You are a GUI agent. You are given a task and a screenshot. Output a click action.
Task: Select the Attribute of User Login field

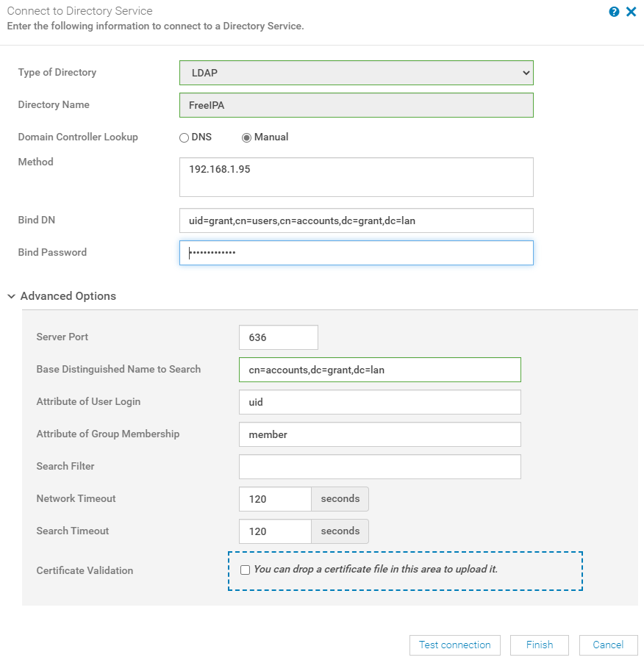pyautogui.click(x=379, y=401)
